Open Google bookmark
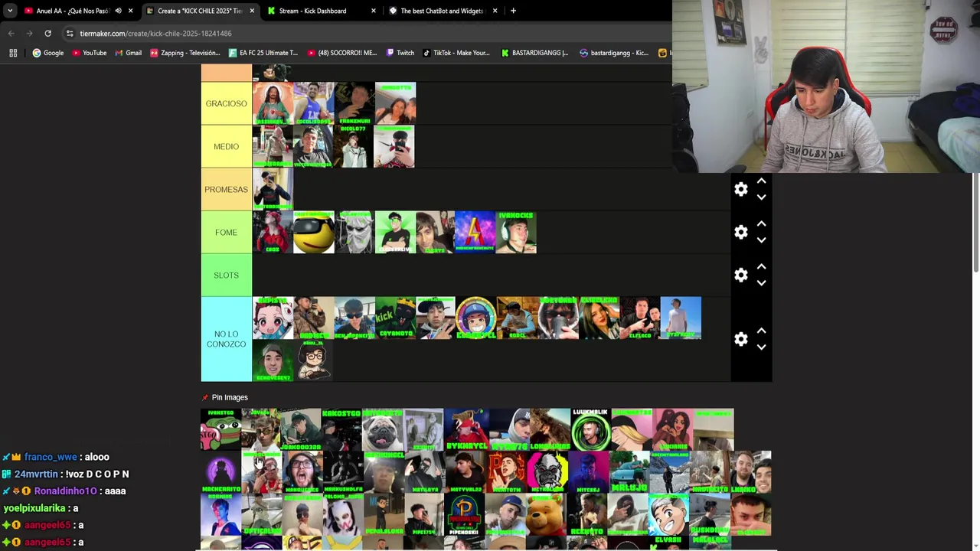 [x=47, y=53]
